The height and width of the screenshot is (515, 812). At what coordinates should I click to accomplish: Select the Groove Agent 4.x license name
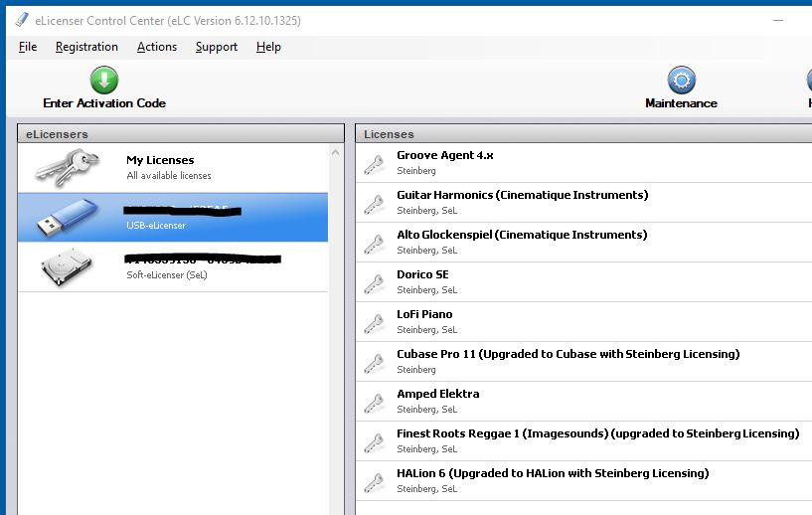445,155
